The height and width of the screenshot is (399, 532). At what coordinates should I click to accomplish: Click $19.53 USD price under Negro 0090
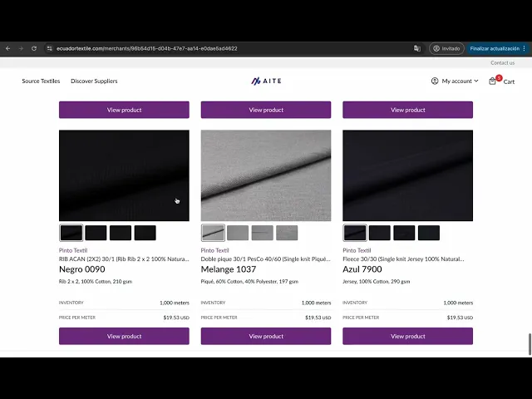click(176, 318)
